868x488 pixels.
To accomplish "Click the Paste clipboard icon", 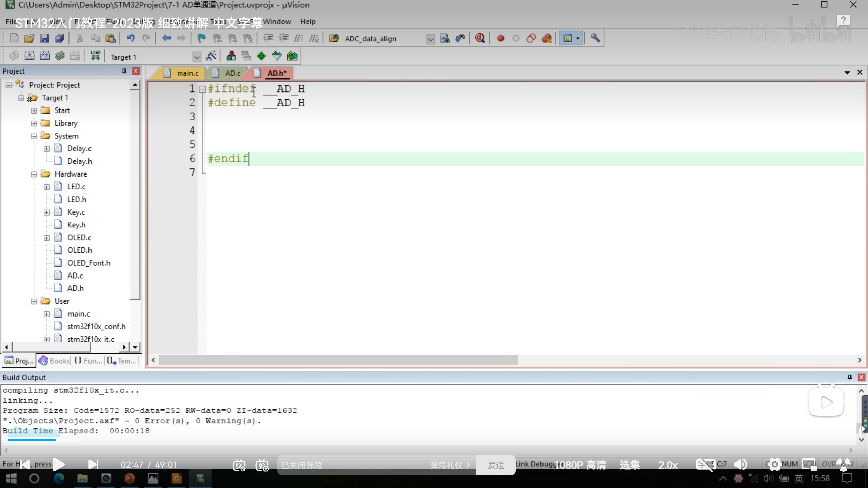I will [x=111, y=38].
